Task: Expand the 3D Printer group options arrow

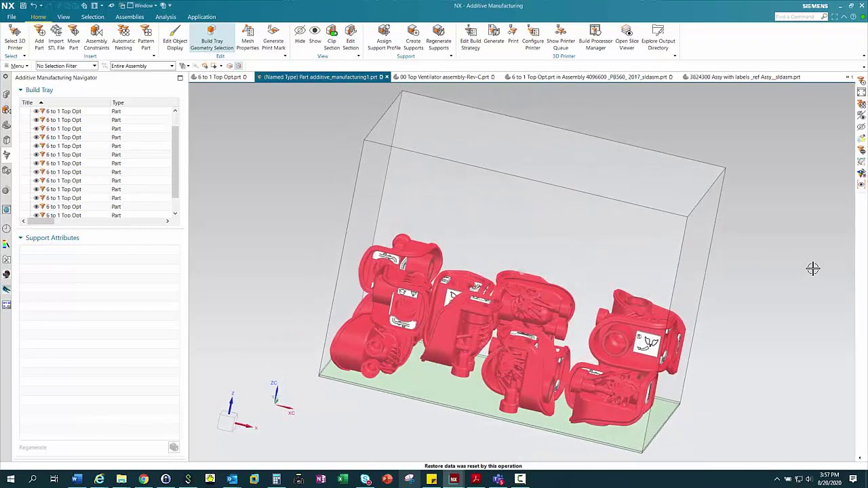Action: click(674, 56)
